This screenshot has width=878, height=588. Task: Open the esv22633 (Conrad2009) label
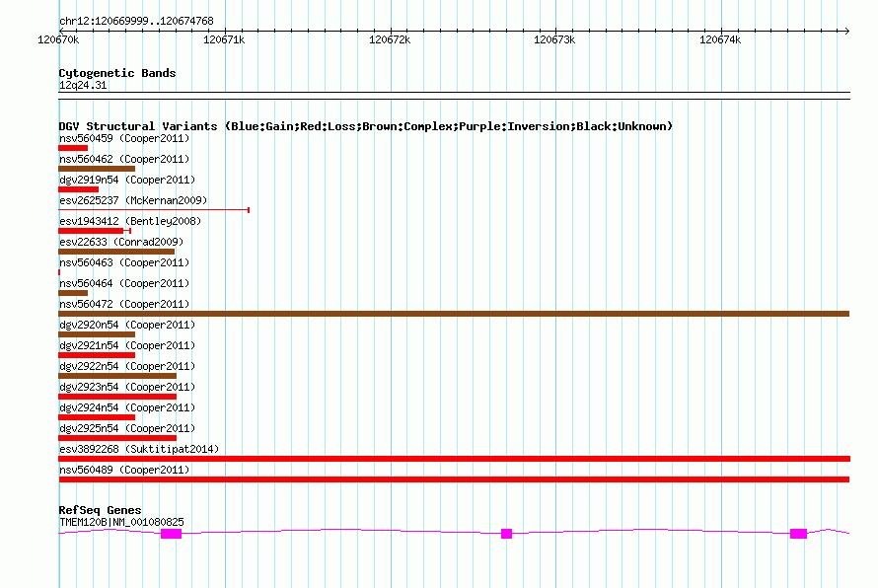point(121,242)
